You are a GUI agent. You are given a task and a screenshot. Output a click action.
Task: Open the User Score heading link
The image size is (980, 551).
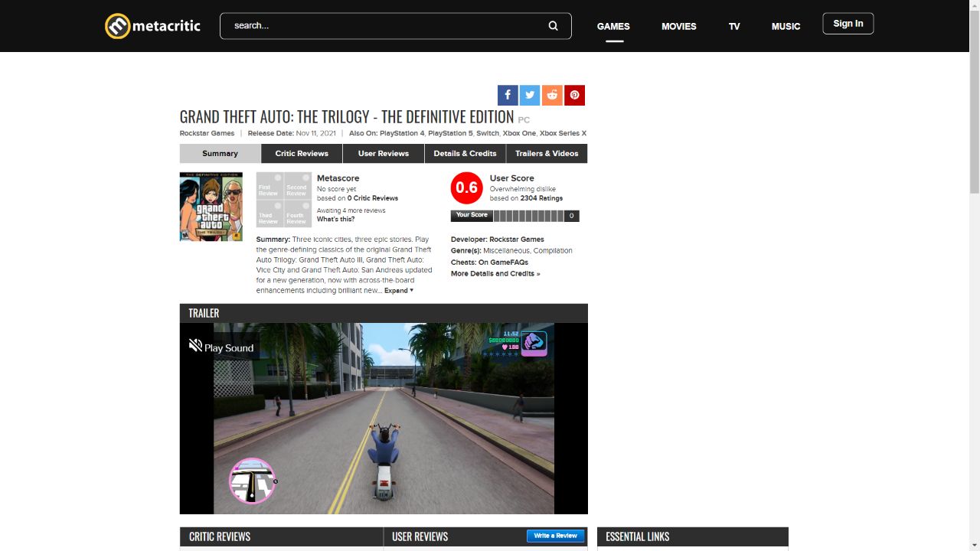click(512, 178)
